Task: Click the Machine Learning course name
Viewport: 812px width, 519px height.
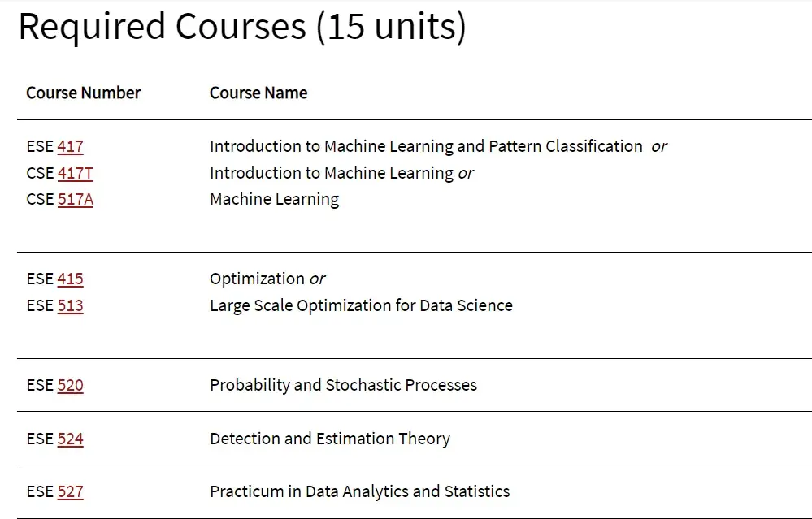Action: [275, 199]
